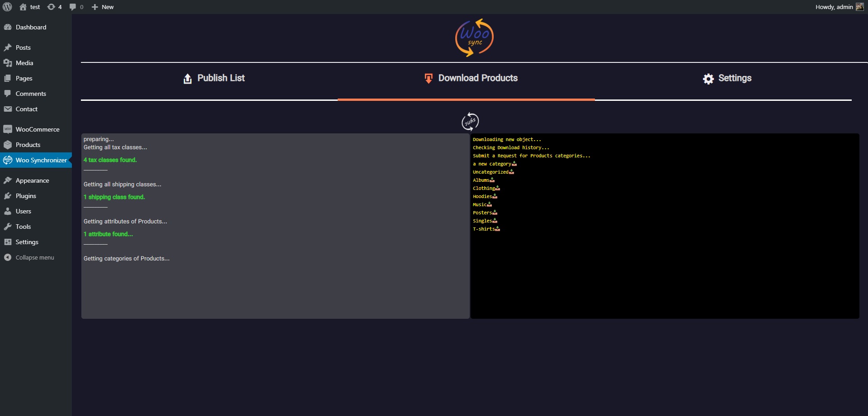The width and height of the screenshot is (868, 416).
Task: Open Comments in the sidebar
Action: [36, 94]
